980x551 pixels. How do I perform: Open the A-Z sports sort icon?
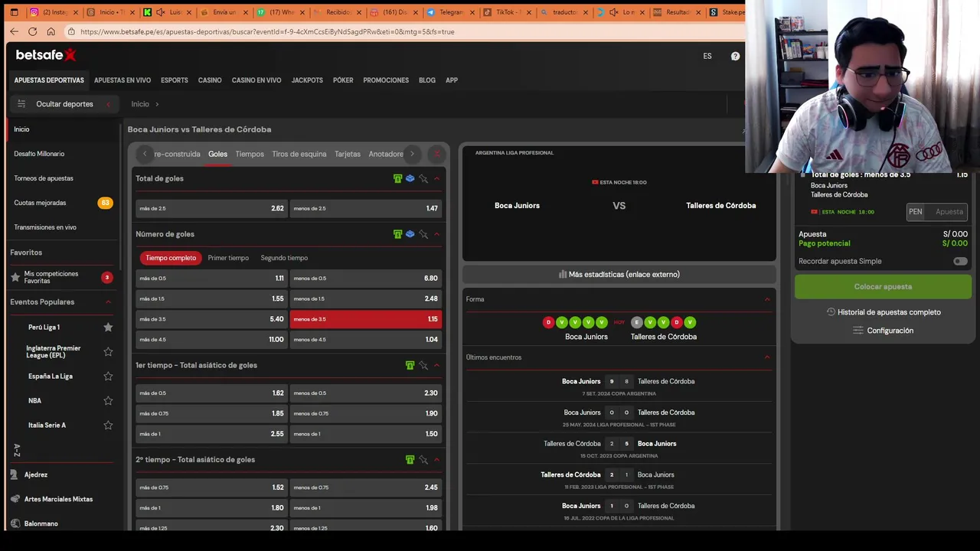pos(17,451)
